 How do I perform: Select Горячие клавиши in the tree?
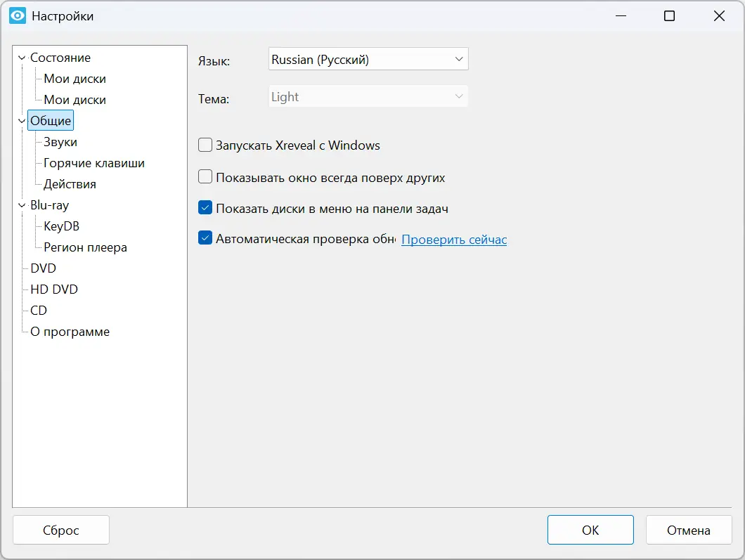(x=94, y=163)
